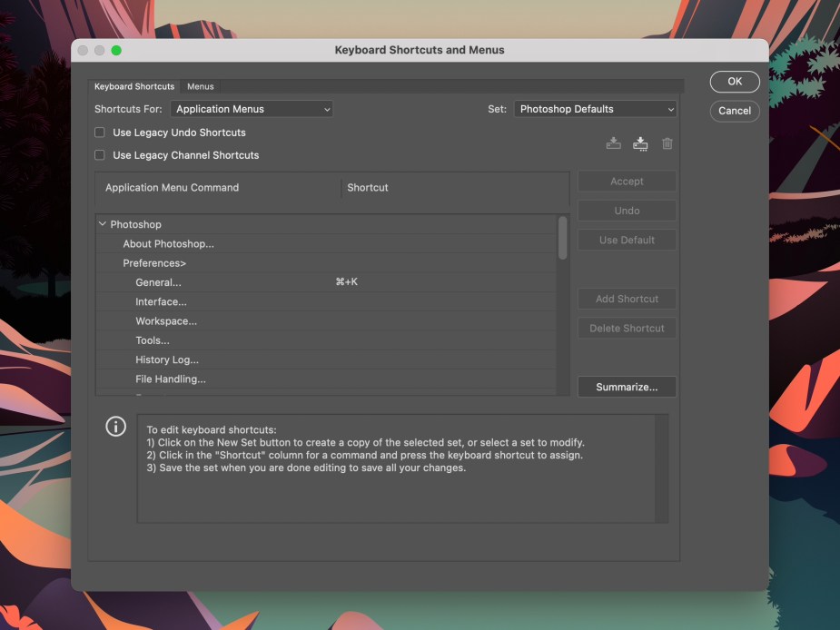The width and height of the screenshot is (840, 630).
Task: Open the Shortcuts For dropdown
Action: pos(252,108)
